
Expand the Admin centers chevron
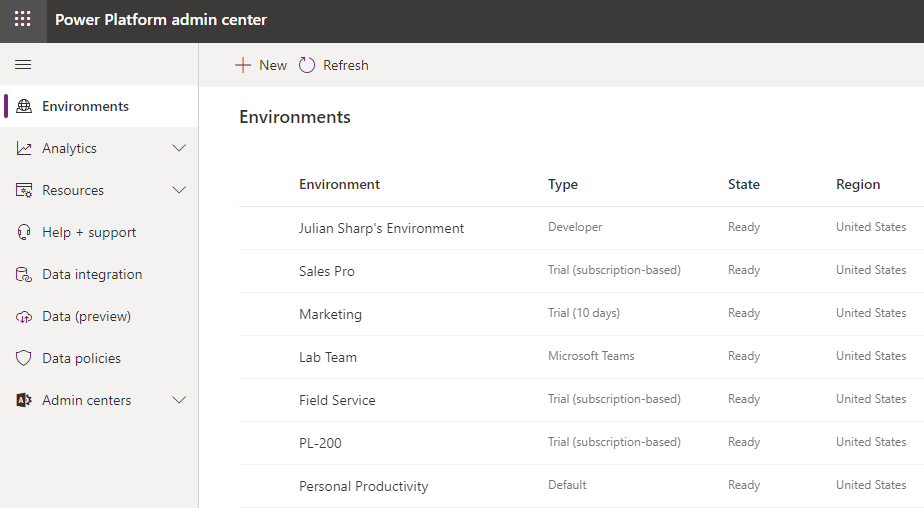[x=179, y=400]
